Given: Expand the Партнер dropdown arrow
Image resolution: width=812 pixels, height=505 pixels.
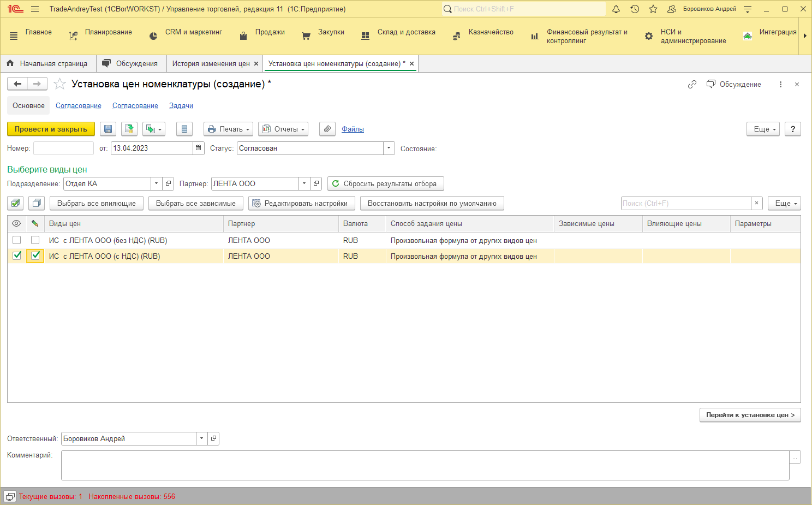Looking at the screenshot, I should tap(304, 183).
